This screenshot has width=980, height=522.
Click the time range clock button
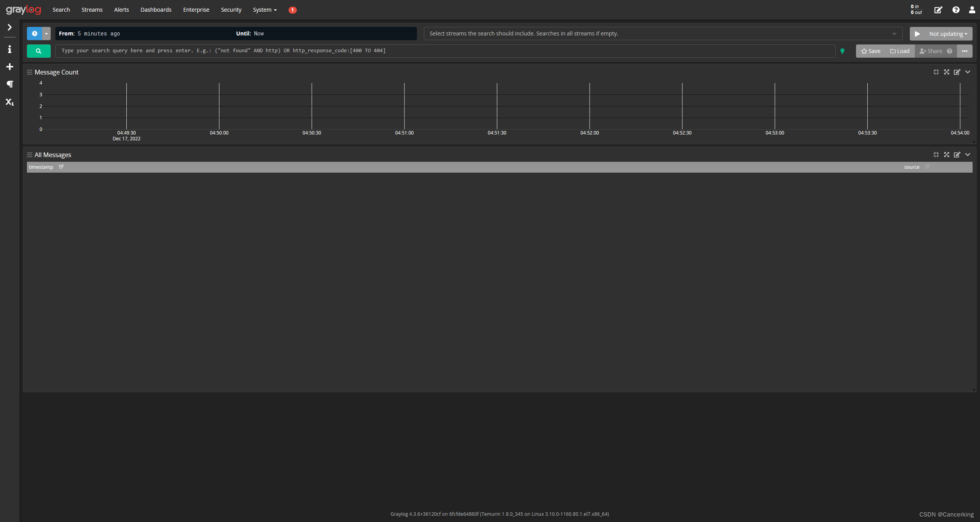tap(34, 34)
